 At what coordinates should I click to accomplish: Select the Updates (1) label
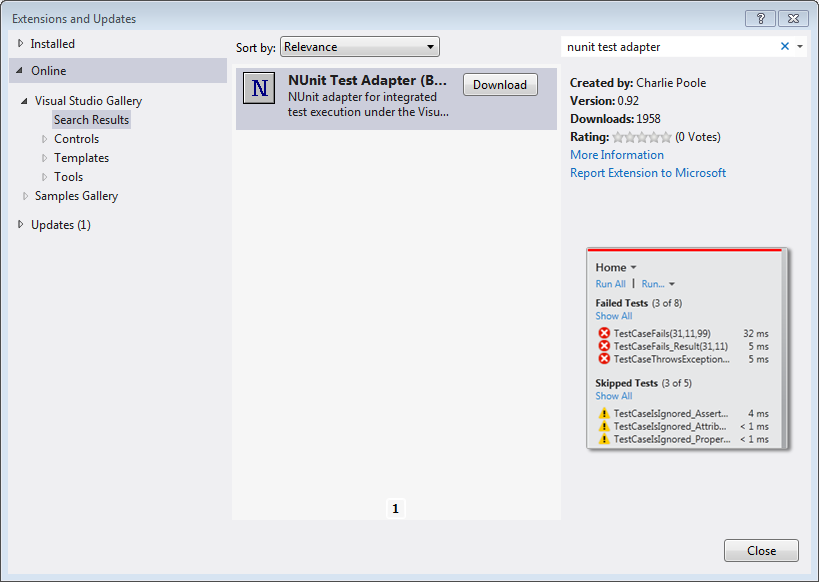point(61,225)
